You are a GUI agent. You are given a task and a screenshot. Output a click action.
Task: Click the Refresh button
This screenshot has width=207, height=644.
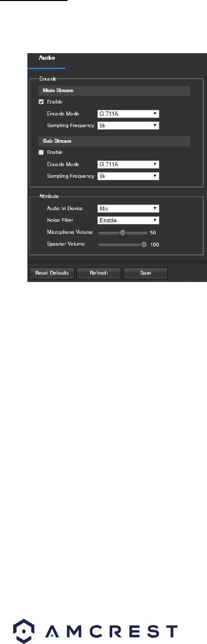pyautogui.click(x=99, y=273)
